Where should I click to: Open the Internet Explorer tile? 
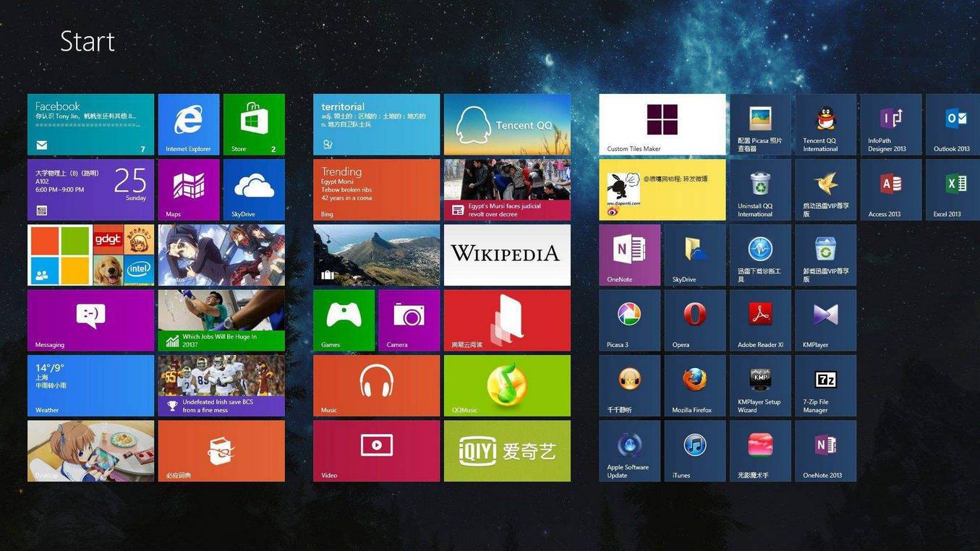[x=188, y=124]
